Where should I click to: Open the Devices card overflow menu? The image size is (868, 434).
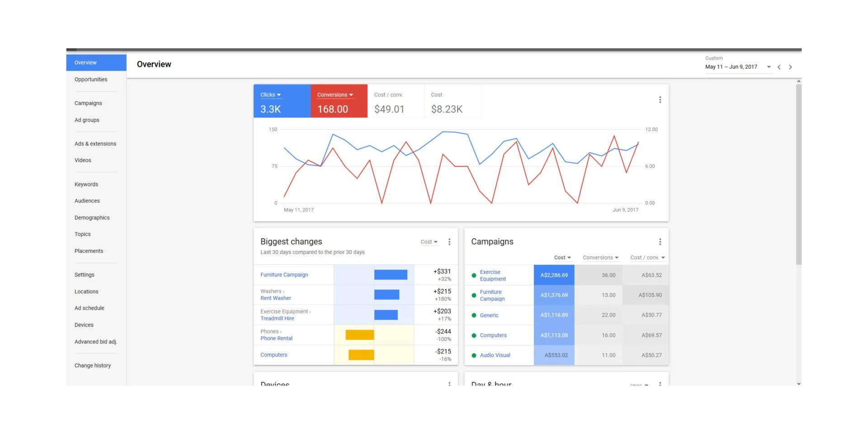[449, 385]
